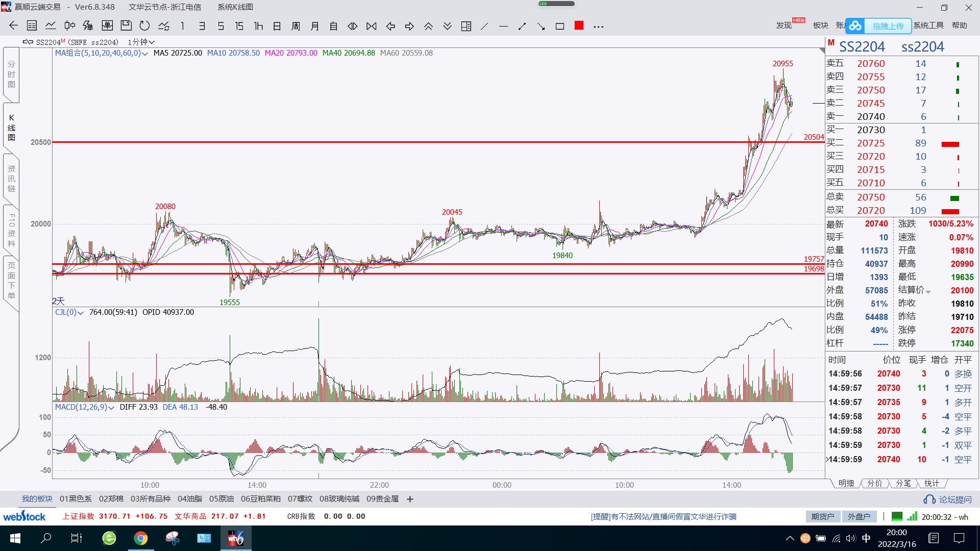The width and height of the screenshot is (980, 551).
Task: Click the double down chevron icon
Action: (447, 26)
